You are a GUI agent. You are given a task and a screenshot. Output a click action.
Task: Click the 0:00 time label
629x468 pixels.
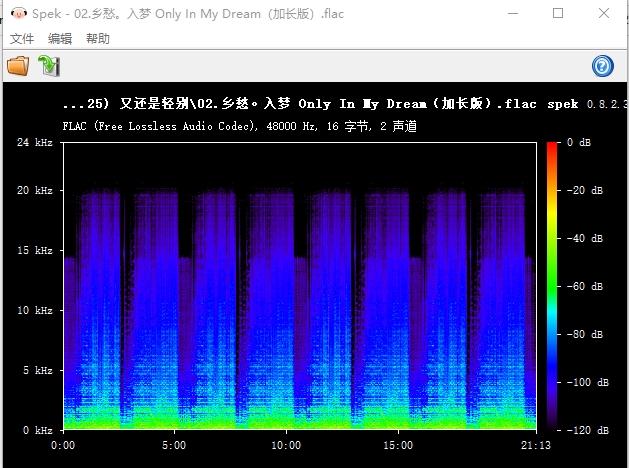[x=63, y=445]
